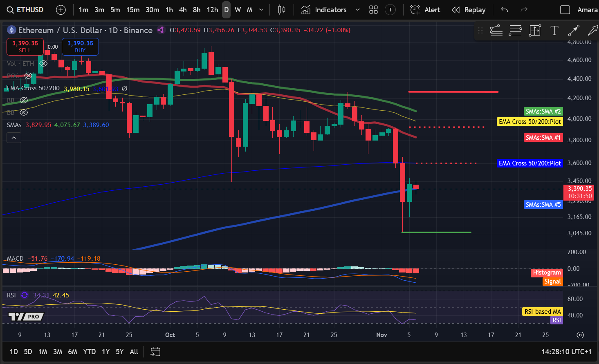Open the symbol search magnifier
Screen dimensions: 599x364
10,9
